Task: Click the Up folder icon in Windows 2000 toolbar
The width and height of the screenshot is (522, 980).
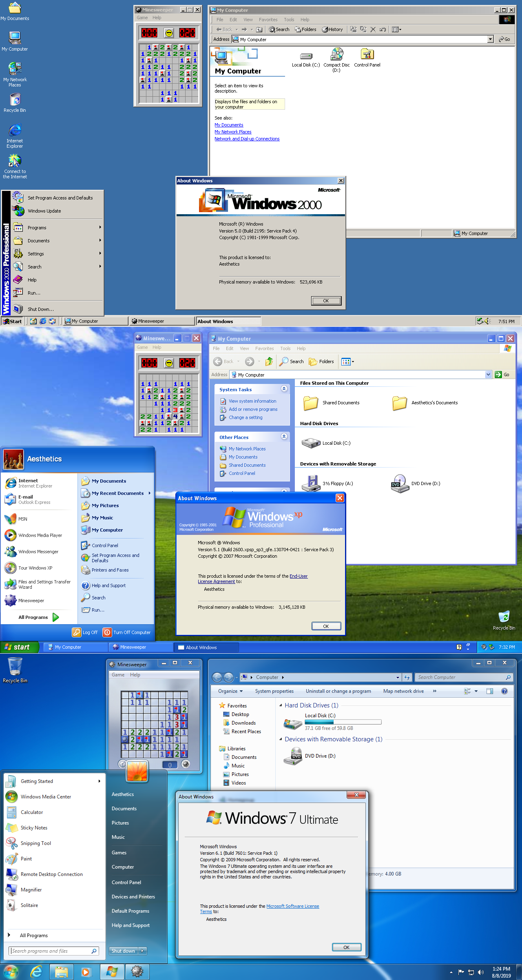Action: pos(259,29)
